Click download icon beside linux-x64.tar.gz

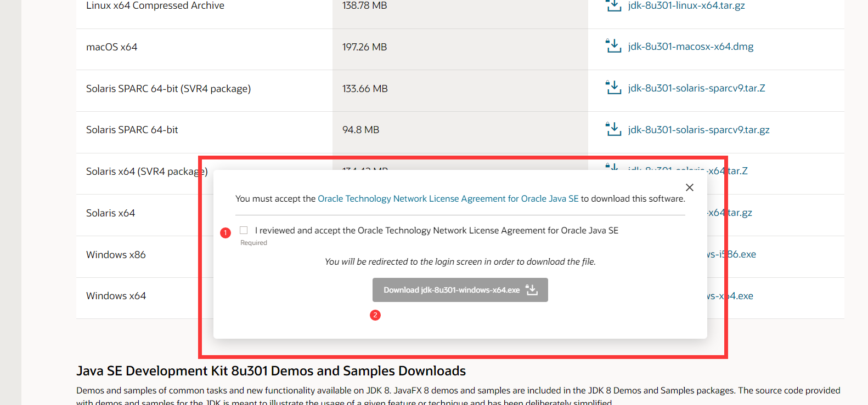coord(613,5)
